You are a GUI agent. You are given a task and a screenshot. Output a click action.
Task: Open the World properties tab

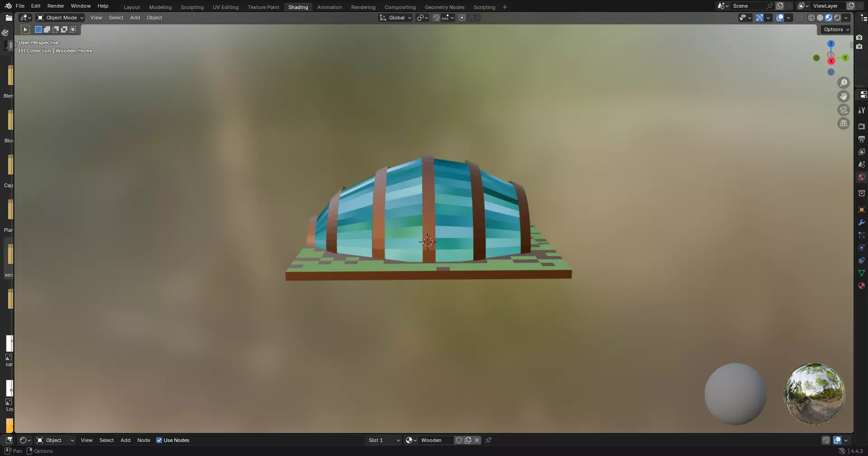pyautogui.click(x=862, y=177)
